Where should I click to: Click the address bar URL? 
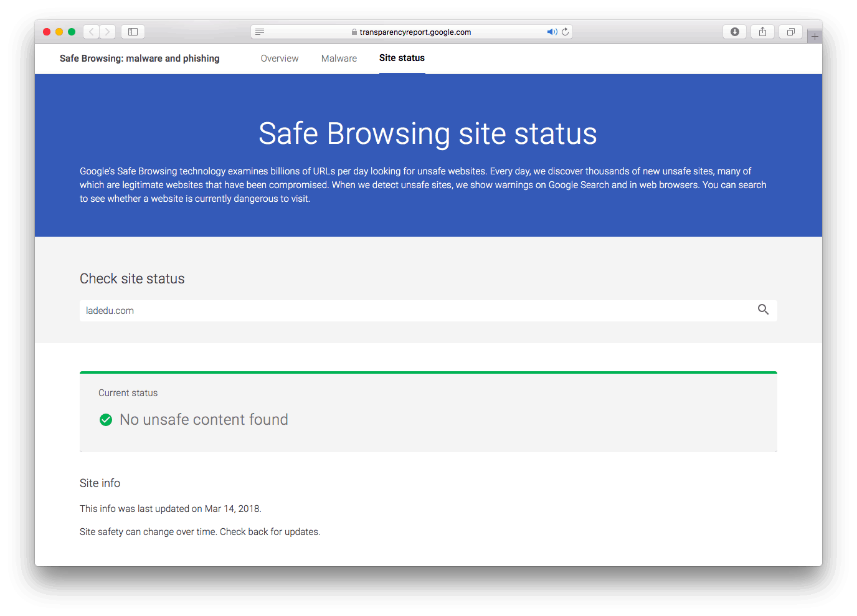415,32
